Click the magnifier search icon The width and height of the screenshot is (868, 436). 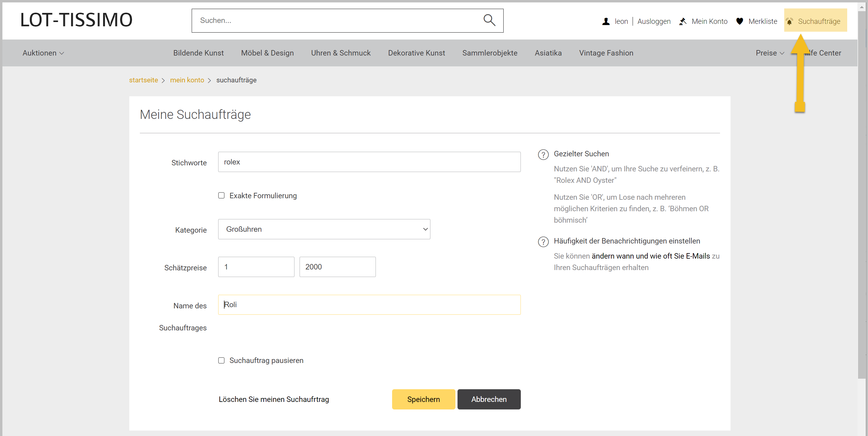489,20
